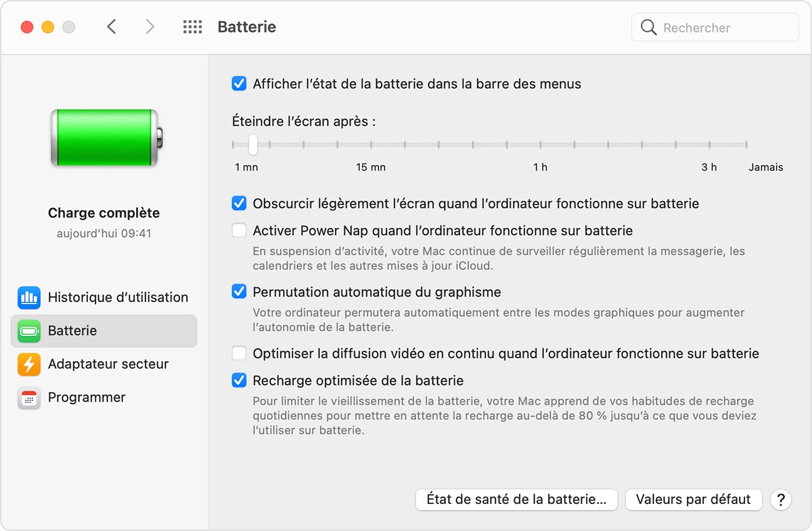Select Adaptateur secteur in the sidebar
Image resolution: width=812 pixels, height=531 pixels.
[x=108, y=364]
